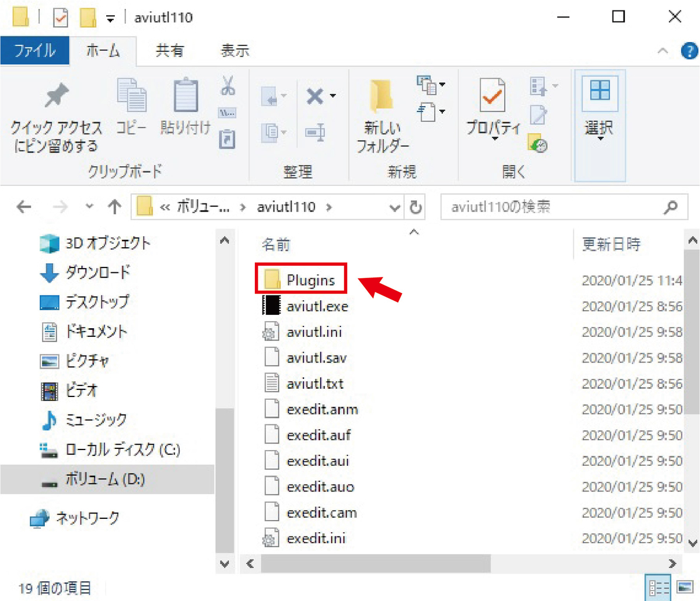Viewport: 700px width, 601px height.
Task: Click the Rename icon
Action: pos(315,133)
